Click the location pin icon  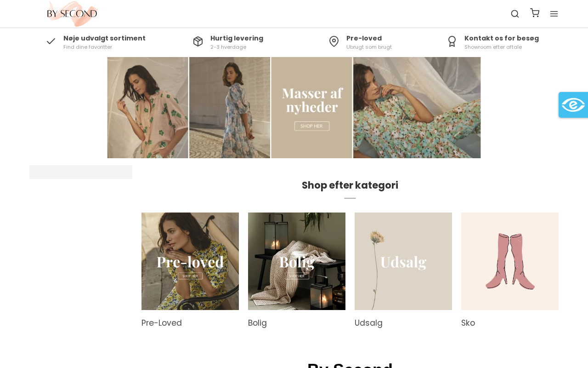pos(334,41)
